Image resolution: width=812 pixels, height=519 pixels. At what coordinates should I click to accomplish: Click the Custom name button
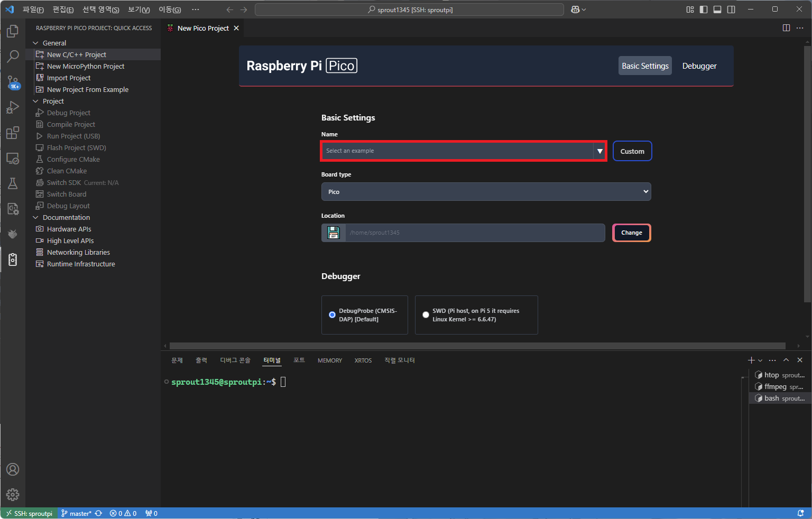(x=632, y=151)
